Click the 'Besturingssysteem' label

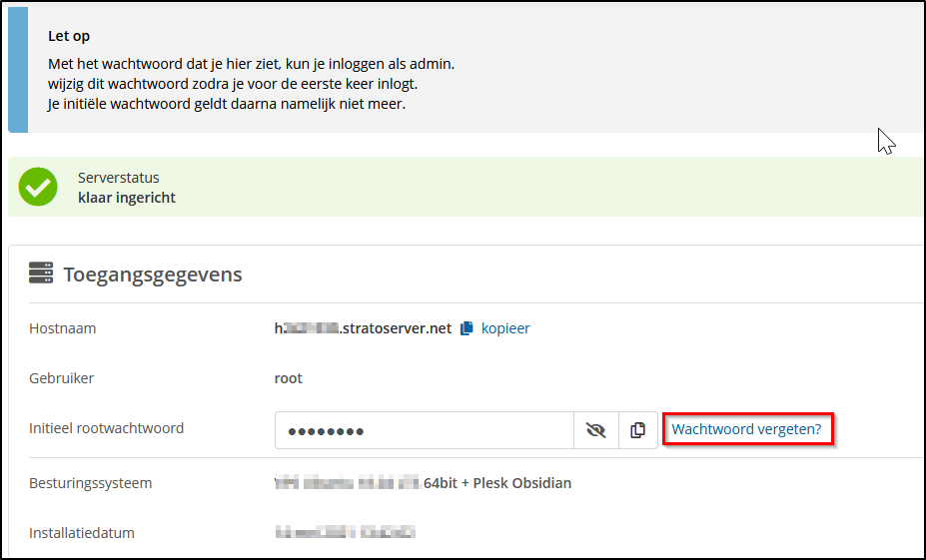tap(91, 483)
